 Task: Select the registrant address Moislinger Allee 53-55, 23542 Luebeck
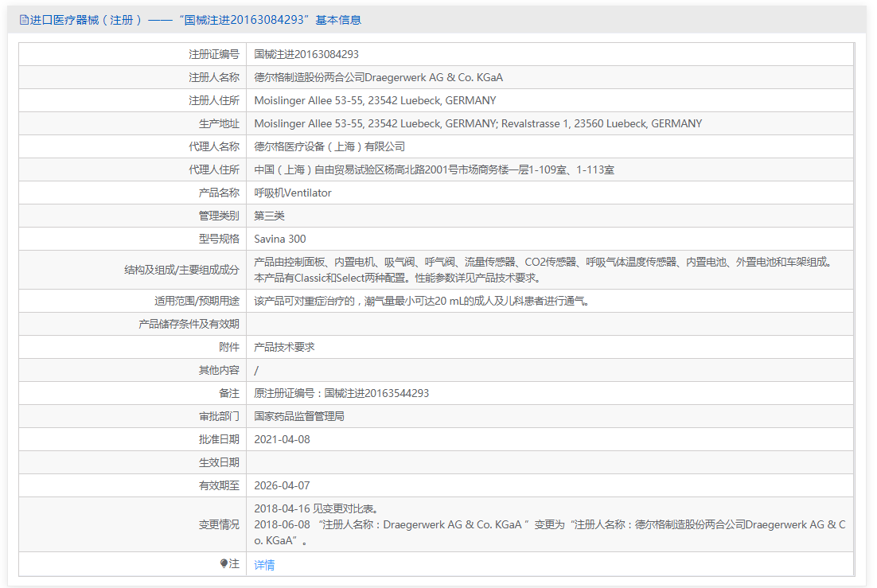[375, 101]
